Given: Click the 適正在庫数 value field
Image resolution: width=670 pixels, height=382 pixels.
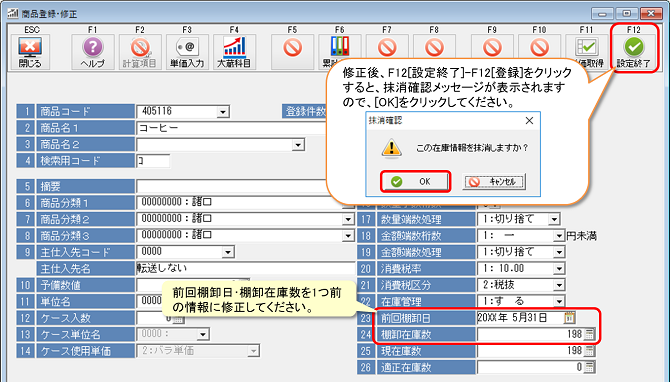Looking at the screenshot, I should [x=530, y=367].
